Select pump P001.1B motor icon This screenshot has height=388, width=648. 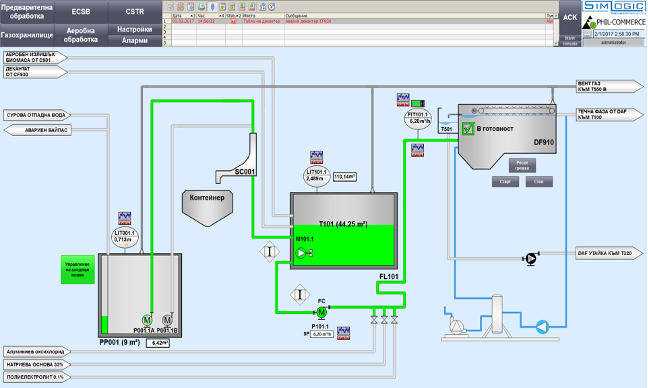coord(167,320)
